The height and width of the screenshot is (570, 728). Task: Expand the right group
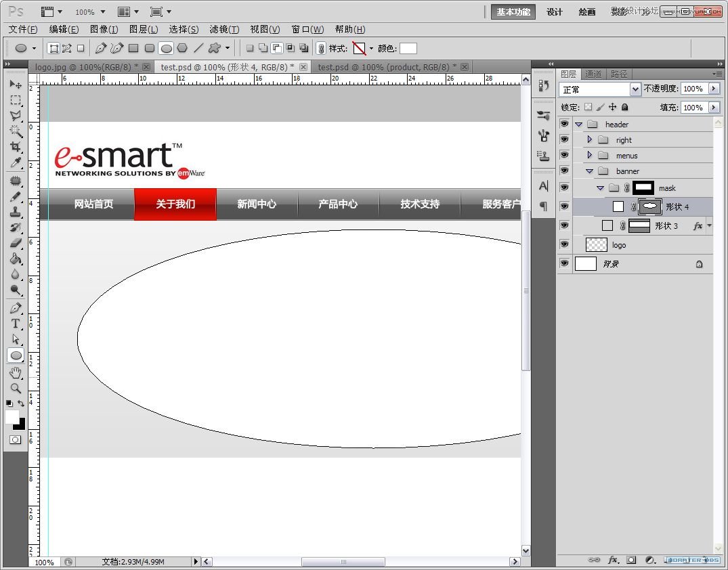(x=589, y=139)
